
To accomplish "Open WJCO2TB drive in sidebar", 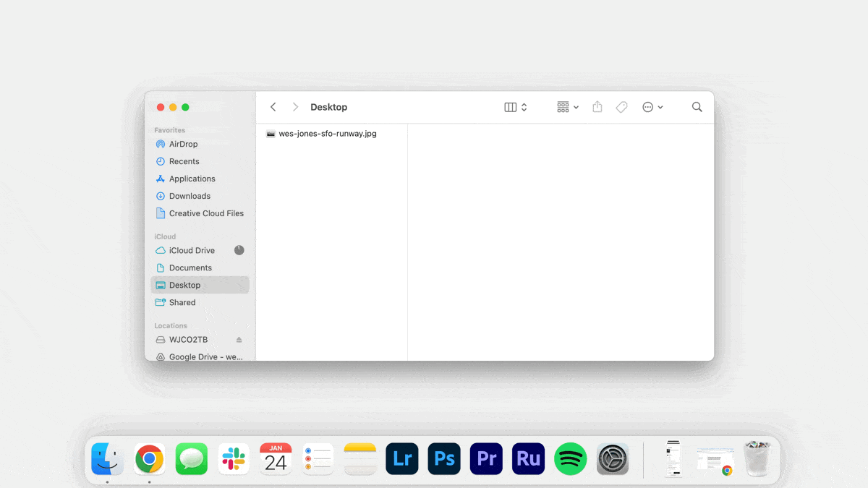I will pyautogui.click(x=200, y=340).
